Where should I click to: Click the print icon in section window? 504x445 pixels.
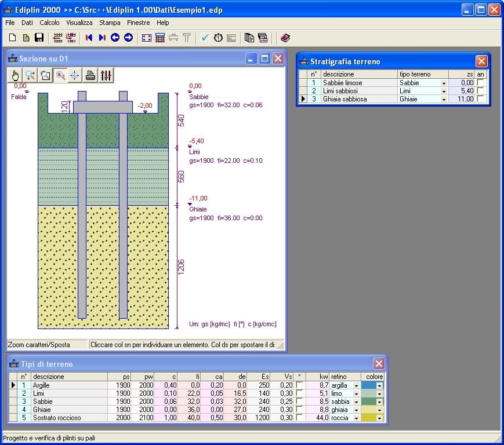click(90, 75)
